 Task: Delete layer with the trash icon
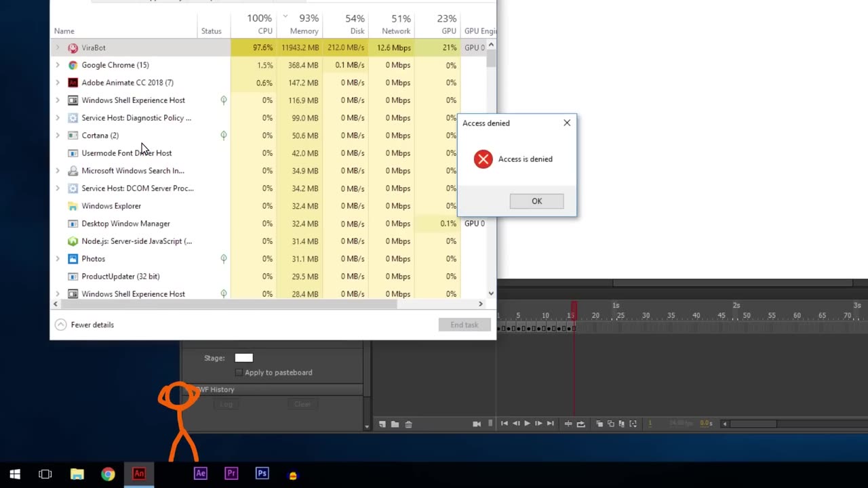tap(408, 424)
